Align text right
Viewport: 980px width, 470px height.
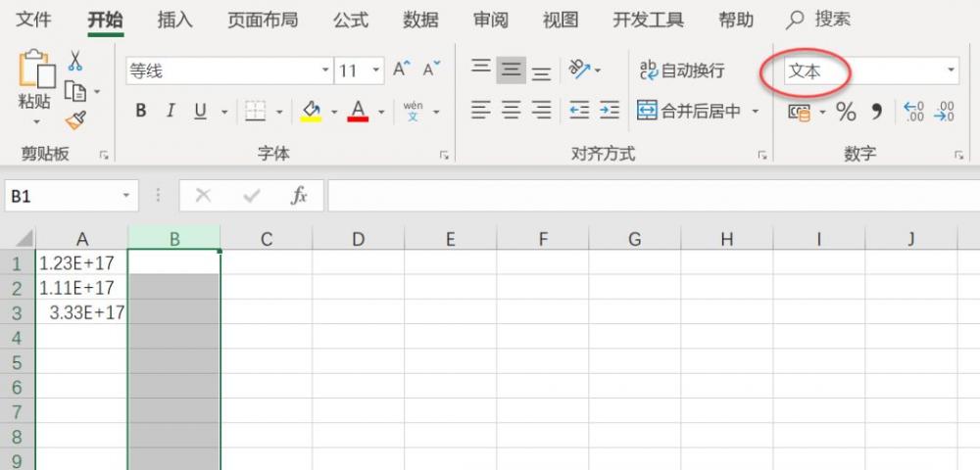pyautogui.click(x=541, y=111)
